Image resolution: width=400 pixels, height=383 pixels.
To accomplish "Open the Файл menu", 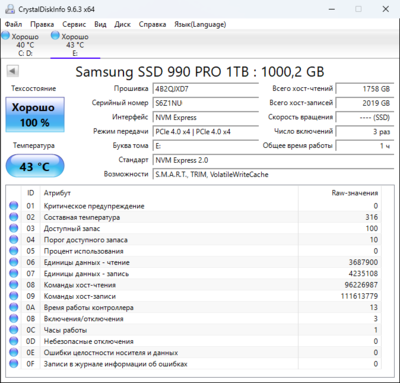I will click(x=13, y=24).
